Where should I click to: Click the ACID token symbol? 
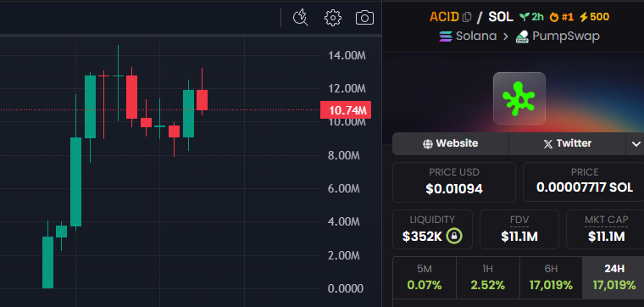(444, 17)
